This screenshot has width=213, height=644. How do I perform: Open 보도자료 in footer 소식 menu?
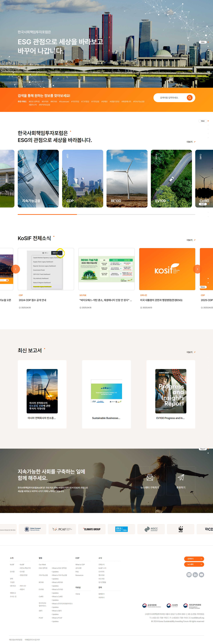[x=101, y=579]
